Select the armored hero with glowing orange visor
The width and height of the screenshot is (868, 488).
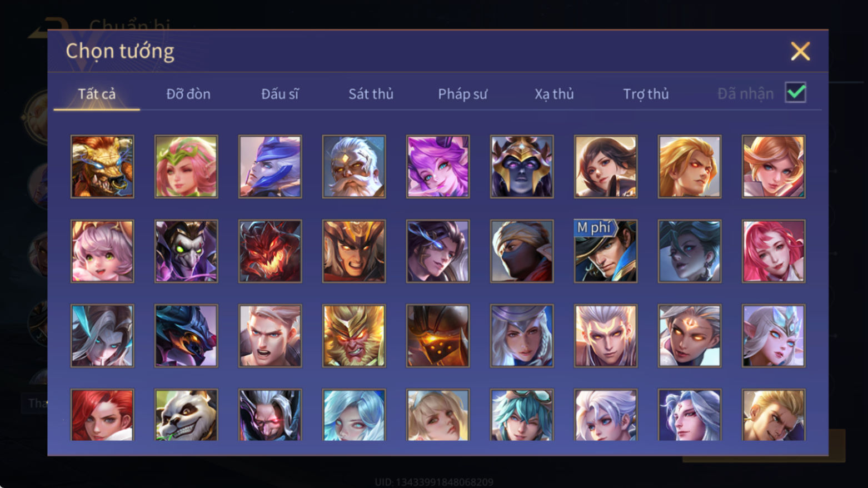[x=438, y=336]
